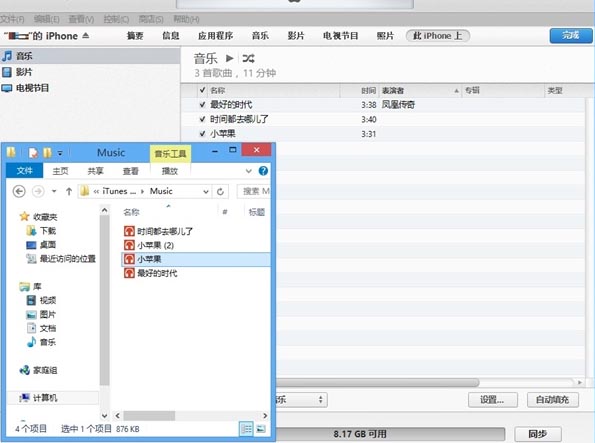Open 查看 tab in Explorer ribbon
Image resolution: width=595 pixels, height=443 pixels.
point(131,171)
